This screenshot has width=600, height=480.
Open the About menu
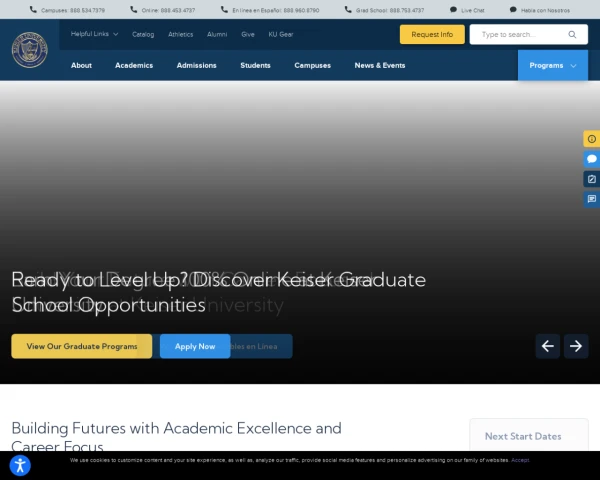(81, 65)
